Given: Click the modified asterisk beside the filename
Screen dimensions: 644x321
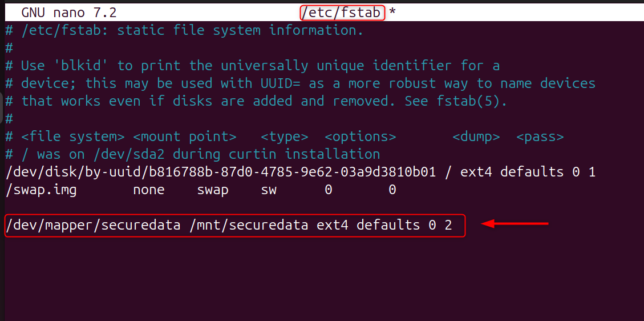Looking at the screenshot, I should click(x=392, y=13).
